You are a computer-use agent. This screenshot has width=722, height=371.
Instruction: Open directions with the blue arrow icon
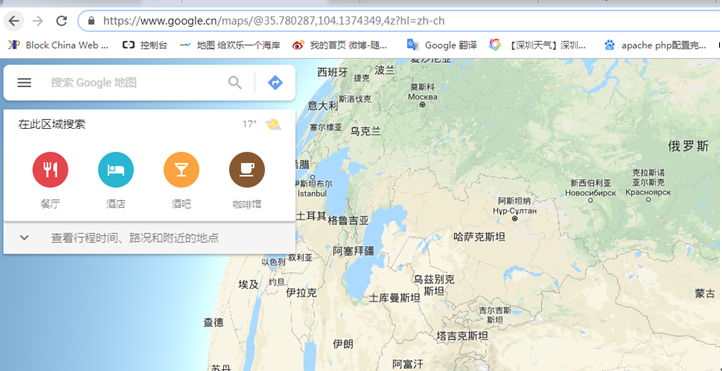(275, 82)
